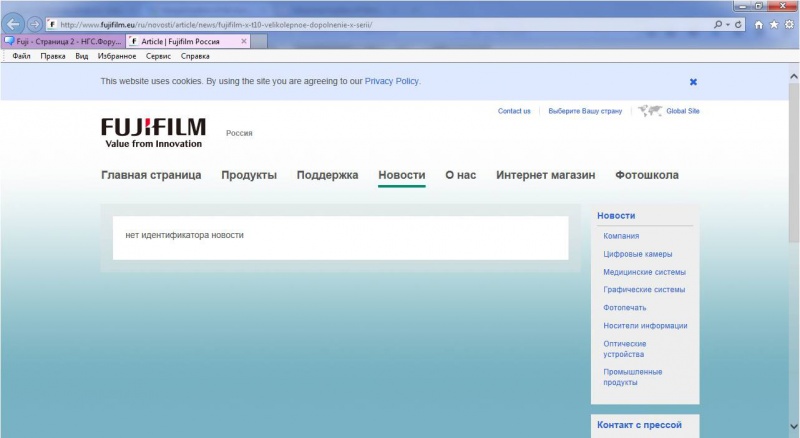Image resolution: width=800 pixels, height=438 pixels.
Task: Open the browser home page icon
Action: click(x=759, y=25)
